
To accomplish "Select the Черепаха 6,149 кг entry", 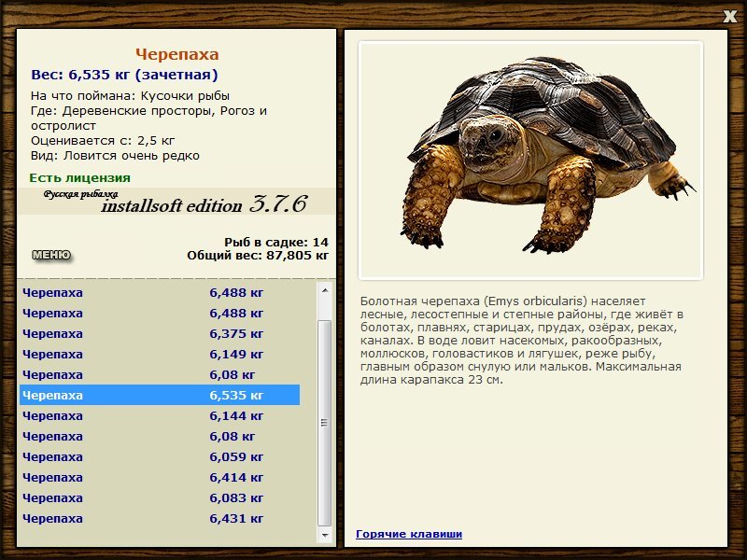I will [x=160, y=354].
